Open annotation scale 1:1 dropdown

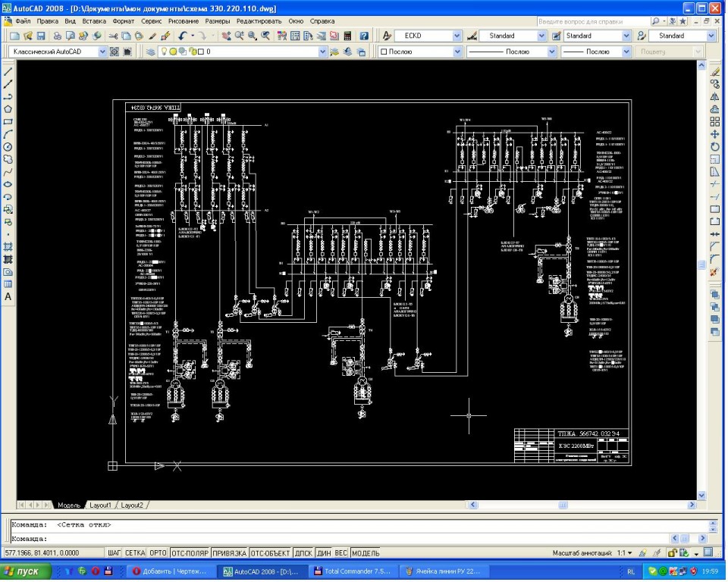(x=625, y=553)
